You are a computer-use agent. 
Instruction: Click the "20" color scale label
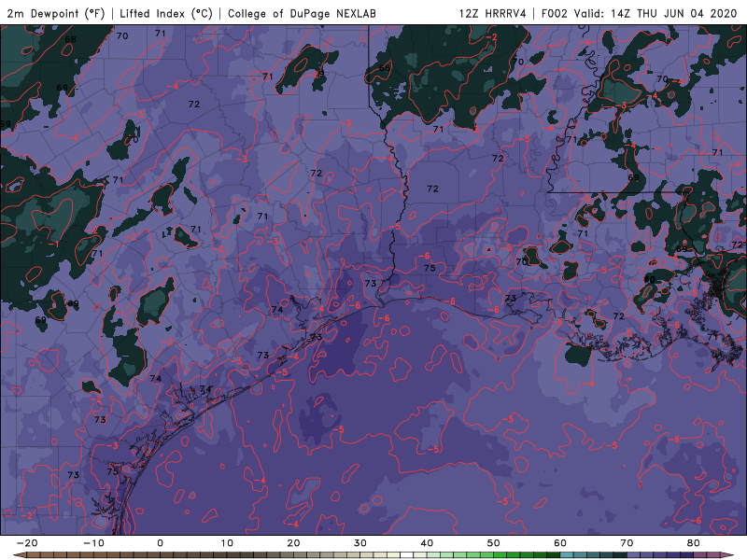[293, 543]
